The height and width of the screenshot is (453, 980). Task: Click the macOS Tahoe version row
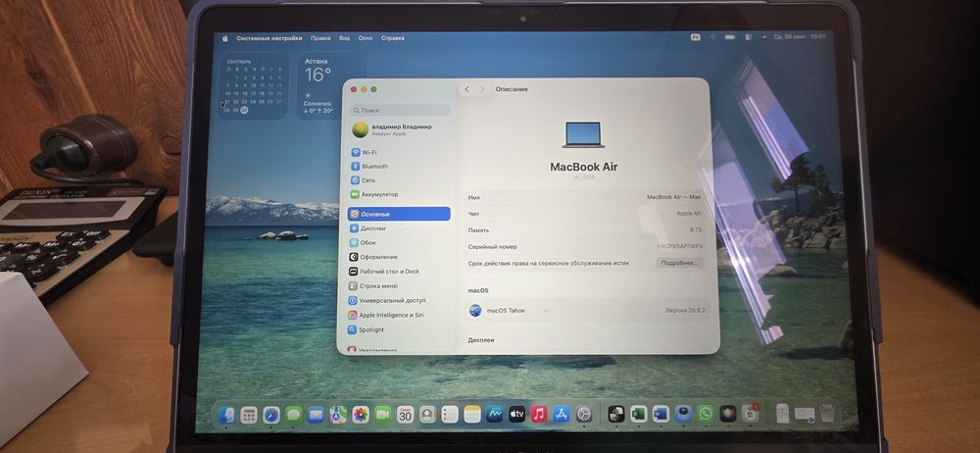pyautogui.click(x=586, y=311)
